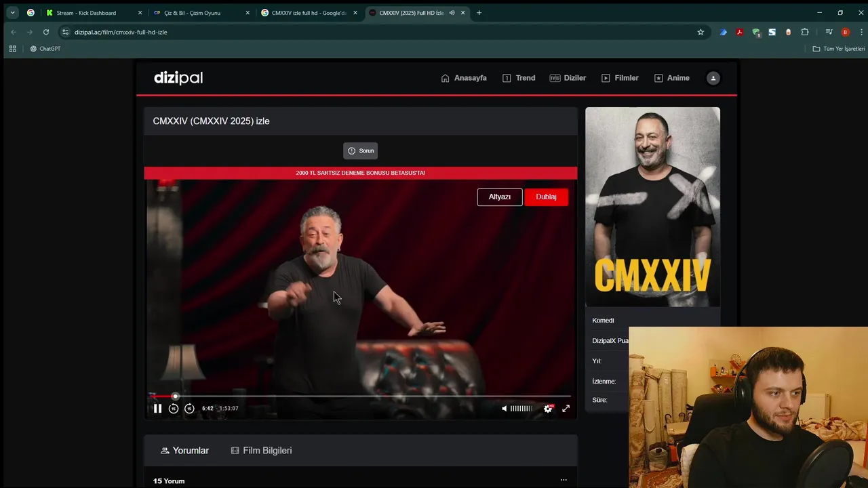
Task: Mute the tab via audio icon
Action: [452, 13]
